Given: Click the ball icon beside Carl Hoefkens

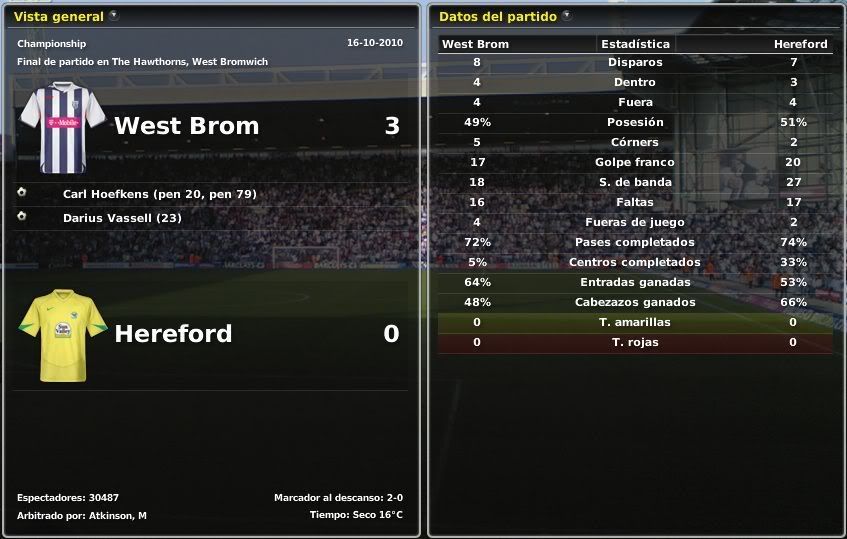Looking at the screenshot, I should click(x=22, y=193).
